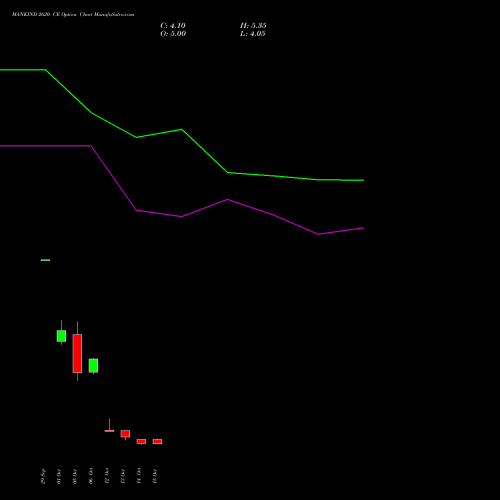Click the 01 Oct date label
The width and height of the screenshot is (500, 500).
pyautogui.click(x=59, y=476)
